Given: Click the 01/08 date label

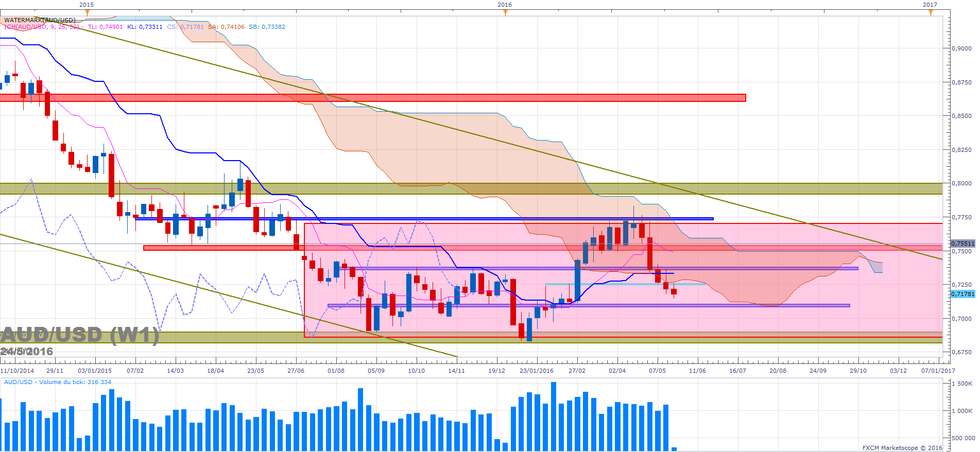Looking at the screenshot, I should point(336,371).
